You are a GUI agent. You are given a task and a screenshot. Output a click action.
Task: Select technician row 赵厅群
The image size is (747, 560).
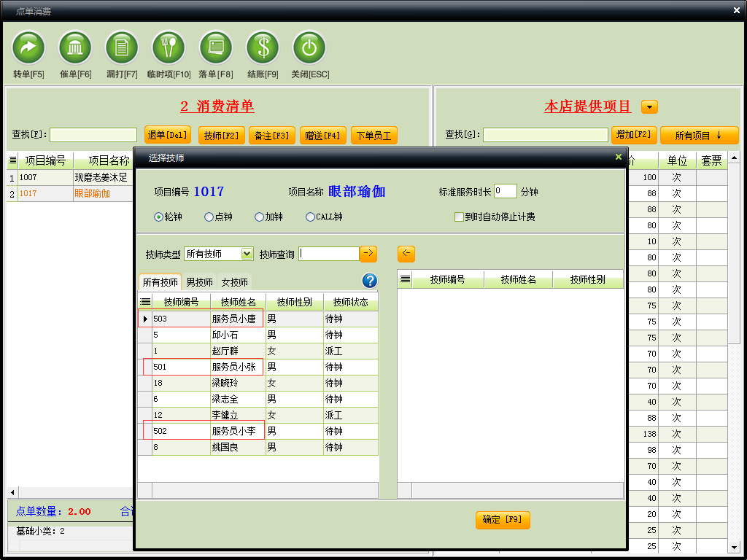coord(258,351)
